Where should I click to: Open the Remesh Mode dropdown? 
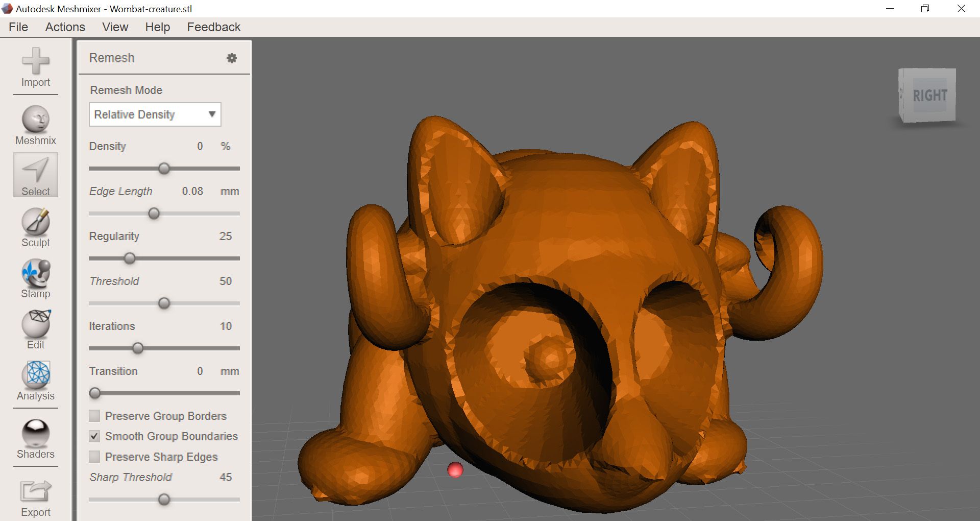213,114
